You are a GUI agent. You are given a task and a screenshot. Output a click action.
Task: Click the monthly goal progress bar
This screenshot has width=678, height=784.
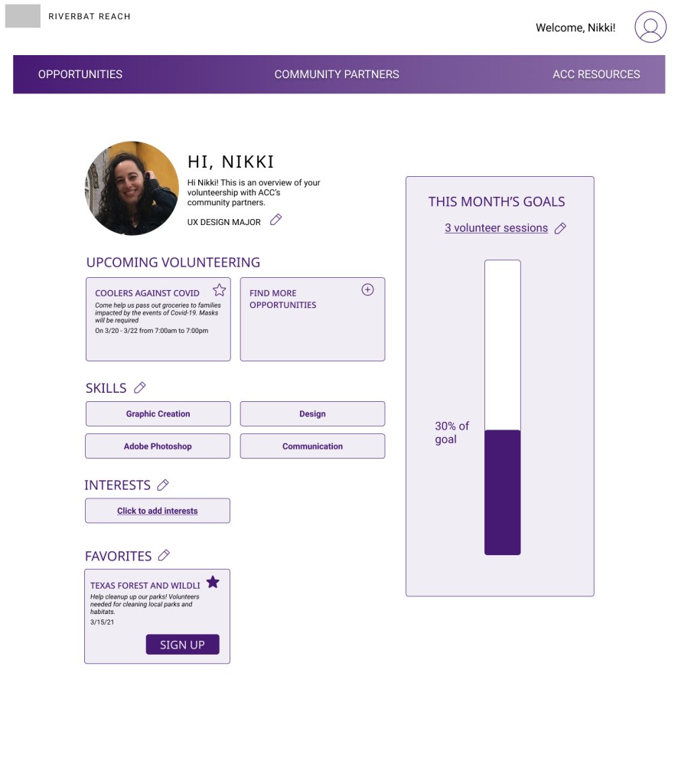(502, 407)
